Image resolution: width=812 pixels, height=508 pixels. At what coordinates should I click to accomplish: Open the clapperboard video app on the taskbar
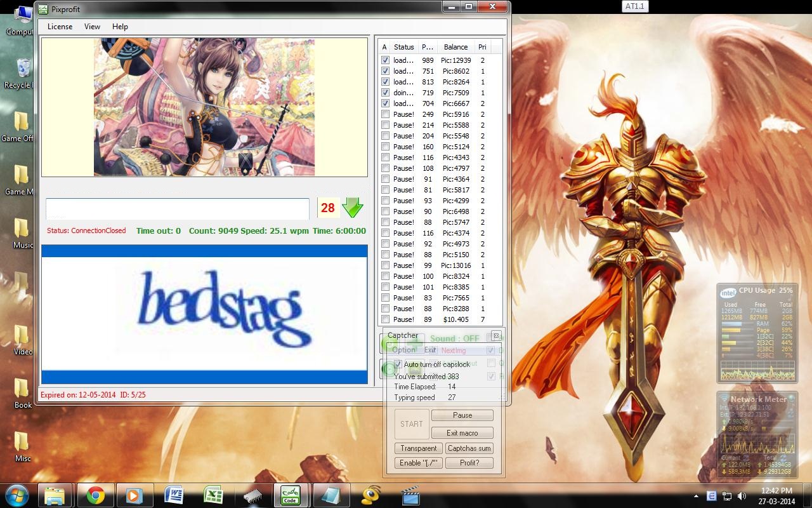point(410,495)
